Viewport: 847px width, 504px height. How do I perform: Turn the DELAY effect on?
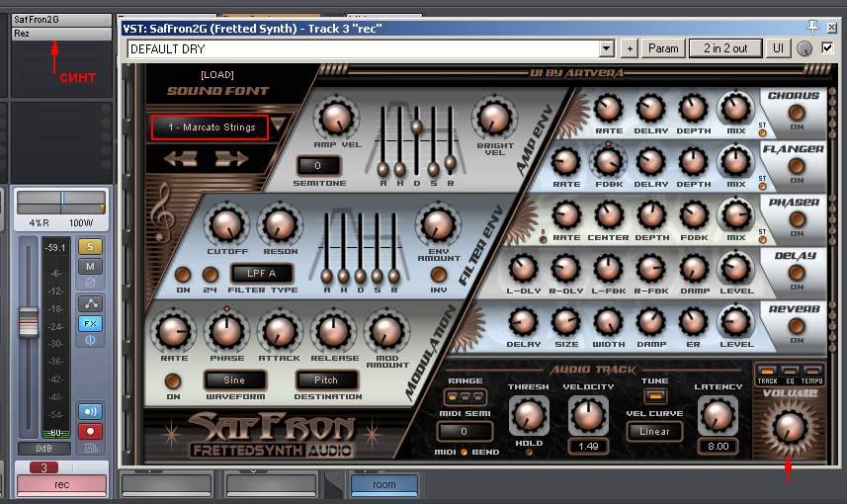click(x=797, y=273)
